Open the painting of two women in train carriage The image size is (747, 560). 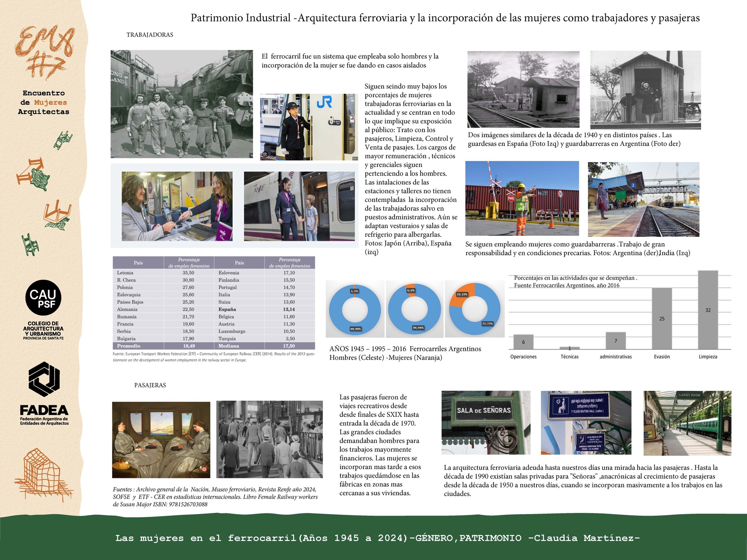click(161, 440)
